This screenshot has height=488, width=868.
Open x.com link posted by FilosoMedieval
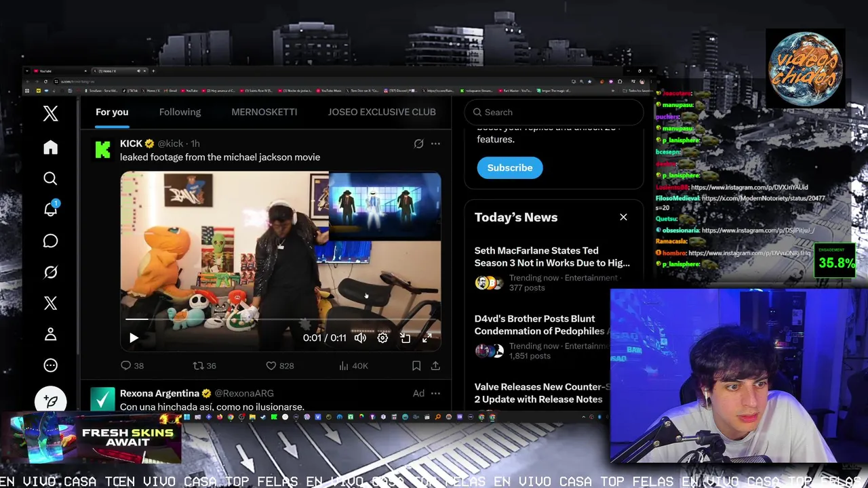764,198
